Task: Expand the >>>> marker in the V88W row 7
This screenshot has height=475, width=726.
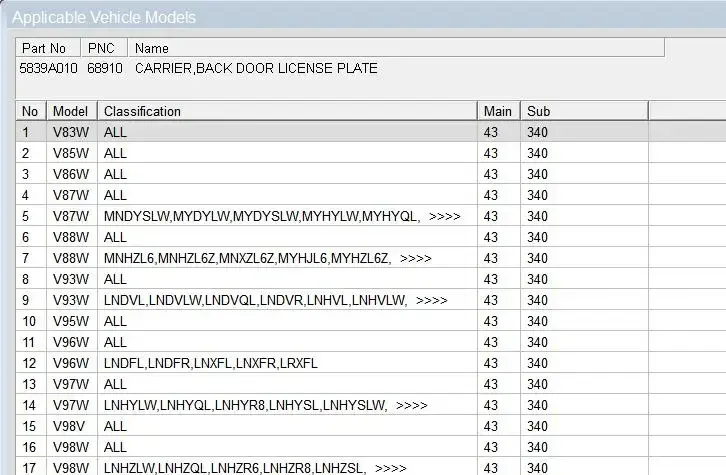Action: pyautogui.click(x=415, y=258)
